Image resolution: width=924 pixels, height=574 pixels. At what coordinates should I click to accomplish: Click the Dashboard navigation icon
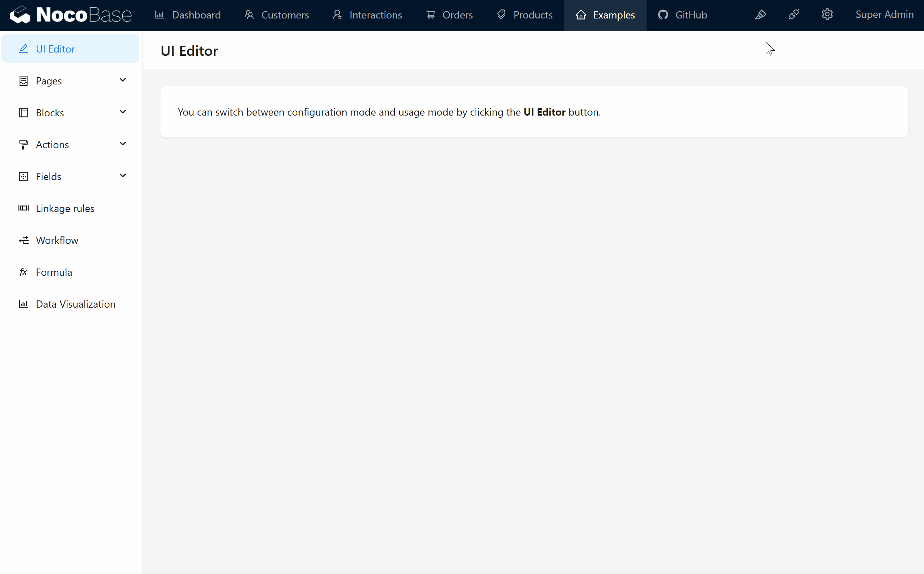160,14
